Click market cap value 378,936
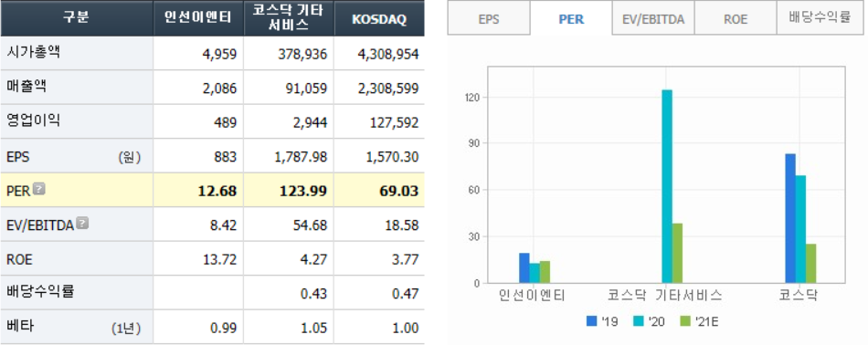This screenshot has width=868, height=345. click(x=302, y=54)
